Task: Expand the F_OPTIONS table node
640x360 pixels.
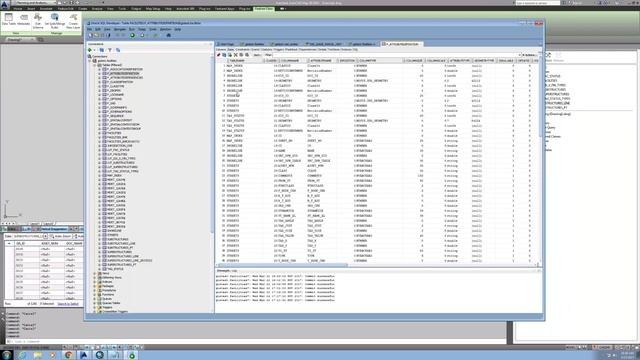Action: coord(99,99)
